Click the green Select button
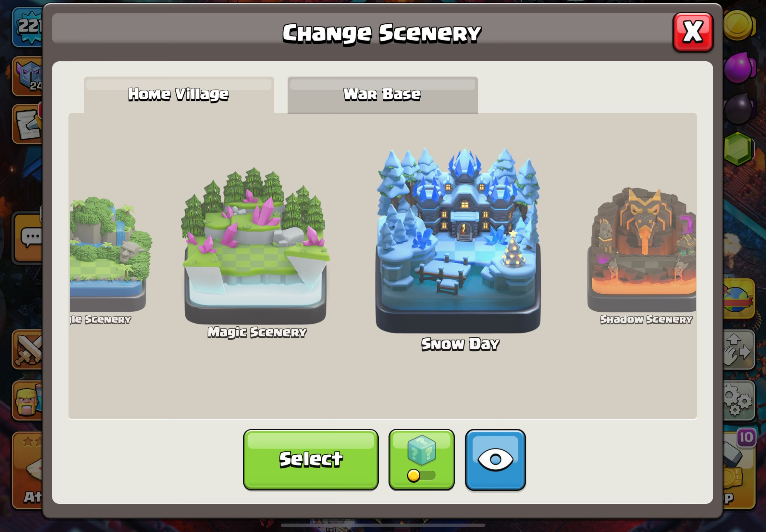The width and height of the screenshot is (766, 532). pos(311,460)
